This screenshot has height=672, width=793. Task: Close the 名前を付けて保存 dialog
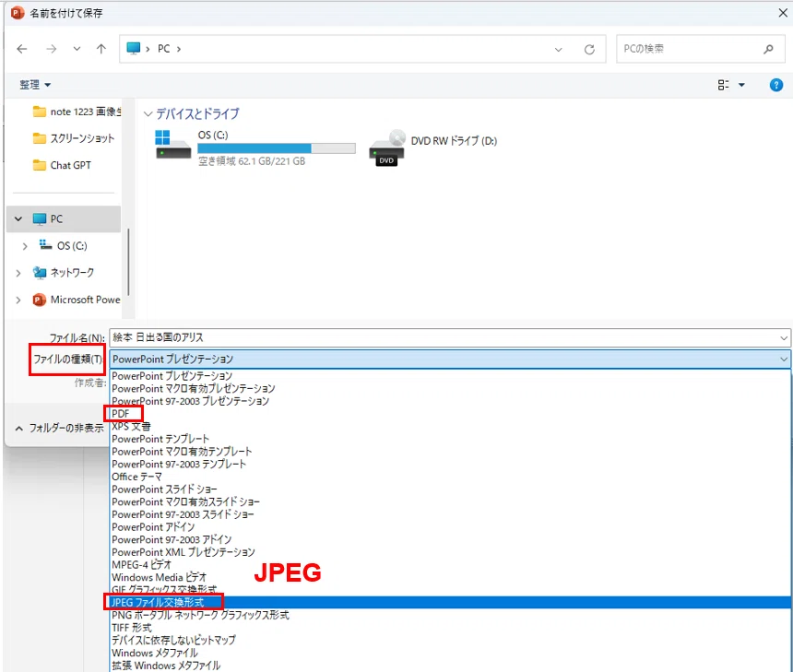coord(782,13)
